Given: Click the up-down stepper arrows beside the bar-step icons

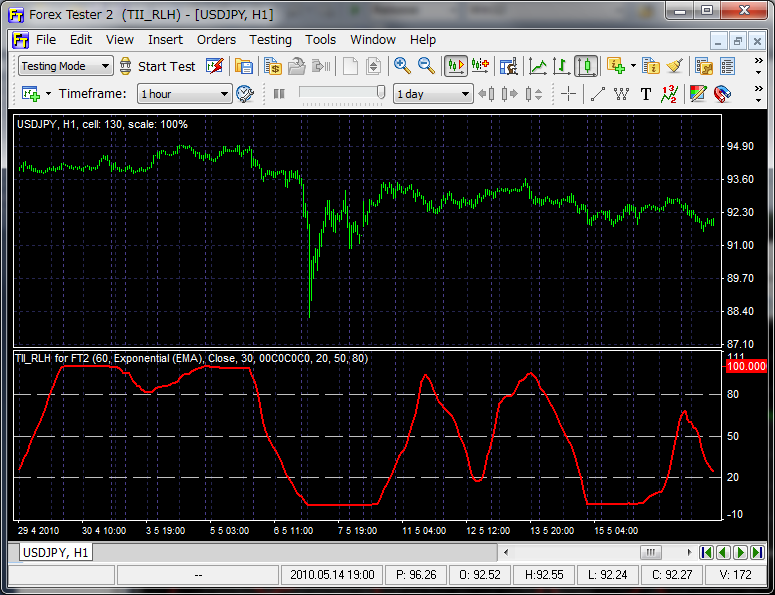Looking at the screenshot, I should click(x=538, y=93).
